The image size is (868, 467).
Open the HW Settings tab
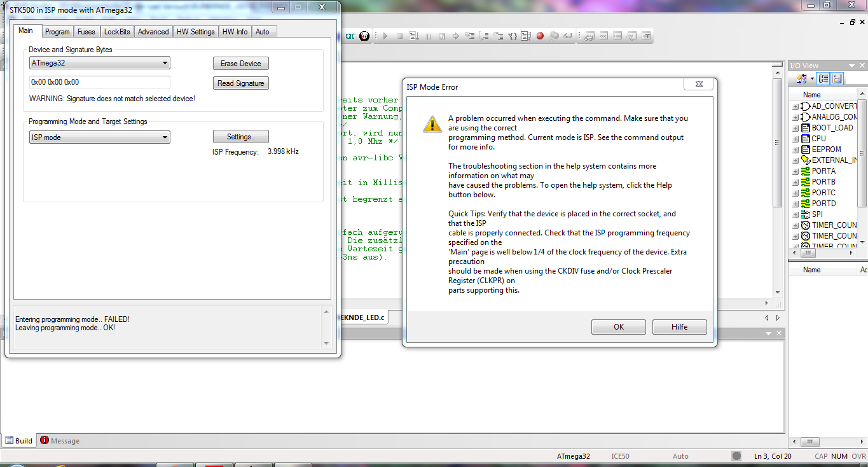point(196,32)
